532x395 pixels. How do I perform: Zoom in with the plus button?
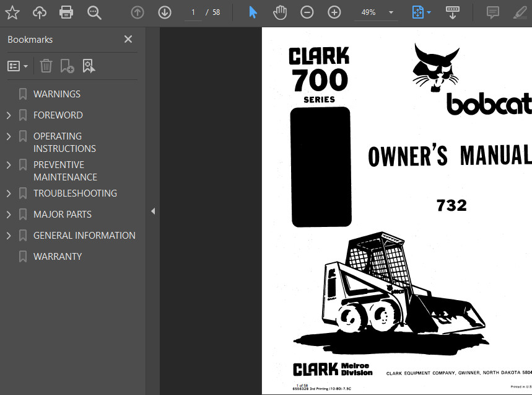tap(334, 12)
